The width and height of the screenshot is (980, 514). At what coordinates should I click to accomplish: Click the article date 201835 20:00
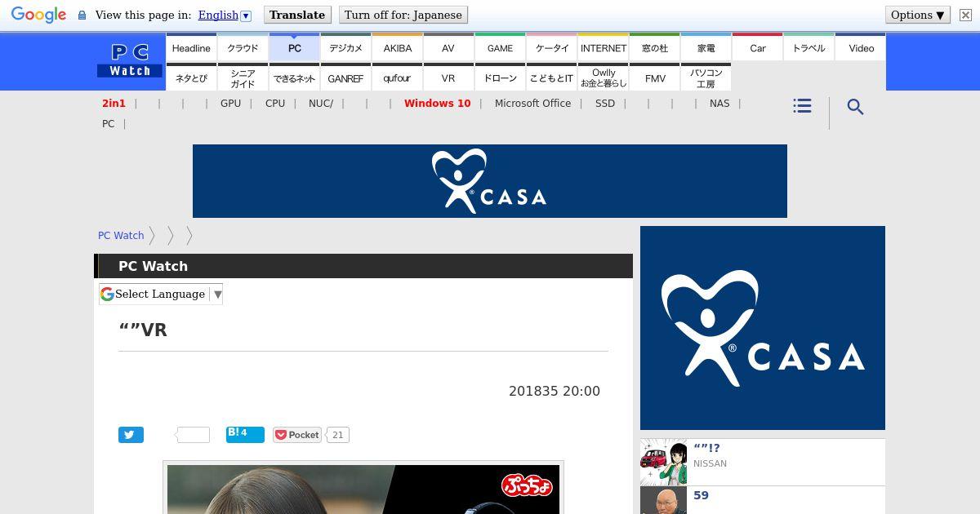[555, 392]
